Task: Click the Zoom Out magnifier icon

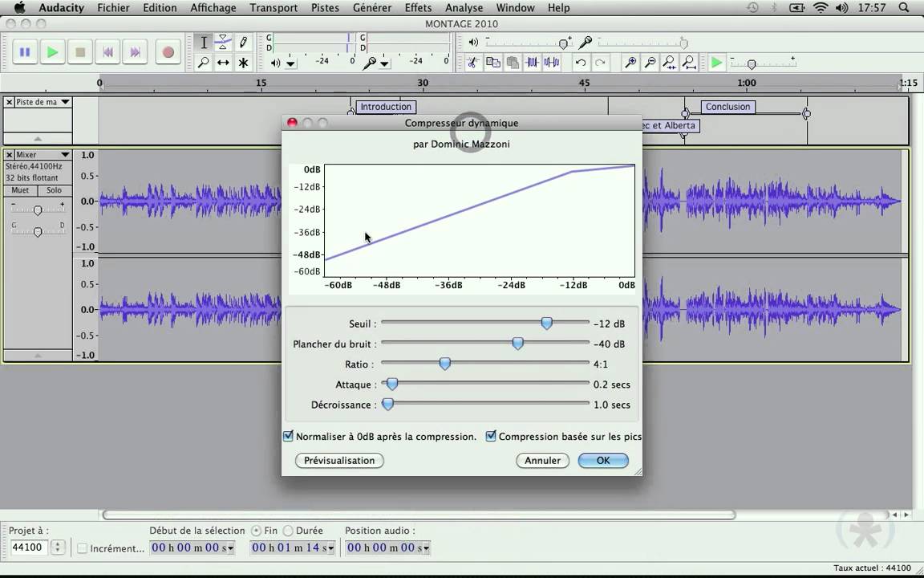Action: (650, 62)
